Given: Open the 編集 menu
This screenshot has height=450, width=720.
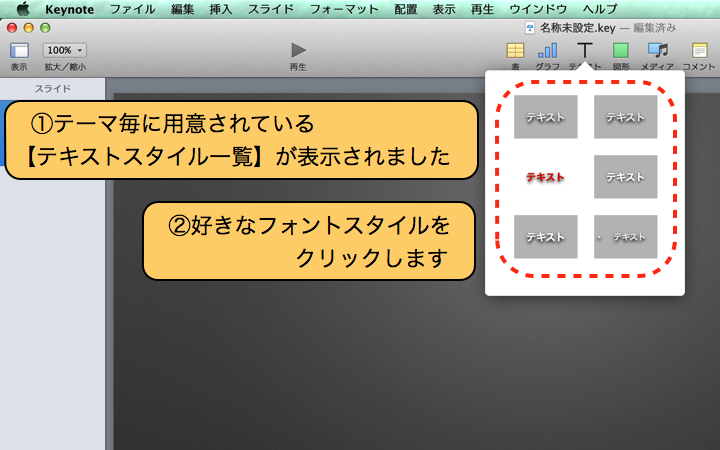Looking at the screenshot, I should point(182,9).
